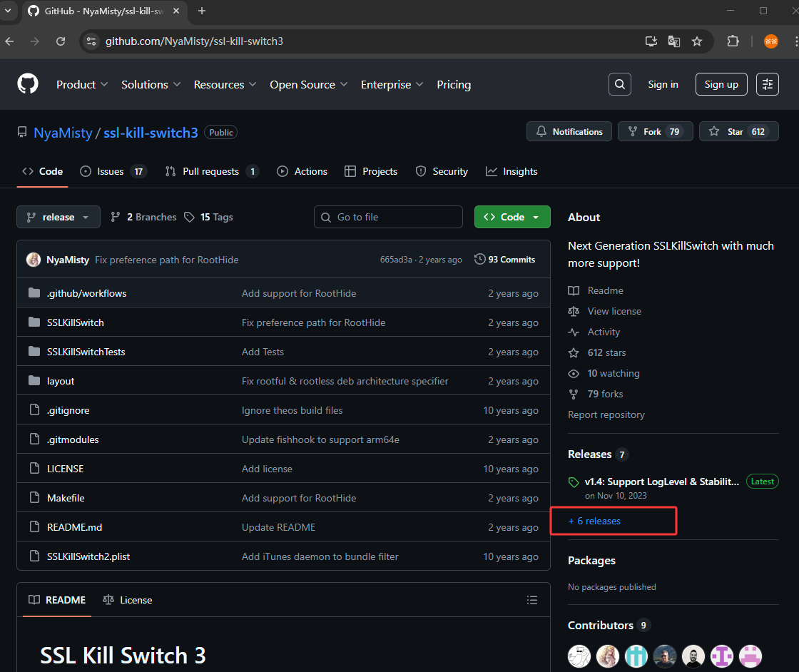The image size is (799, 672).
Task: Open the Pricing page
Action: pyautogui.click(x=454, y=85)
